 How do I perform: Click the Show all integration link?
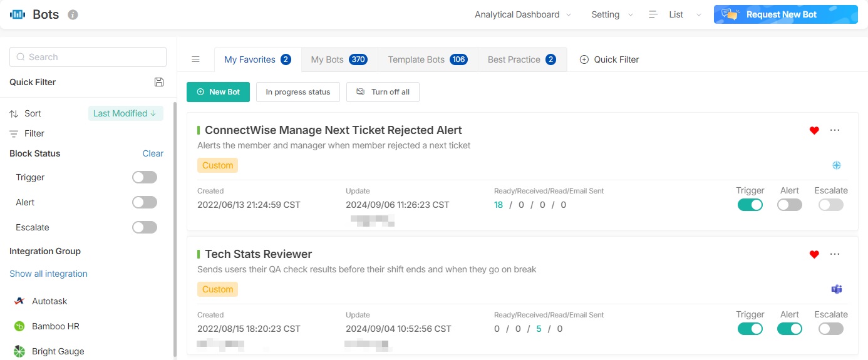click(48, 274)
